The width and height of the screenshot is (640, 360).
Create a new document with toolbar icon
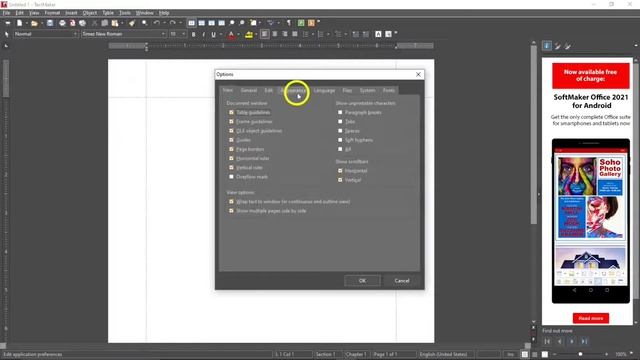[19, 23]
